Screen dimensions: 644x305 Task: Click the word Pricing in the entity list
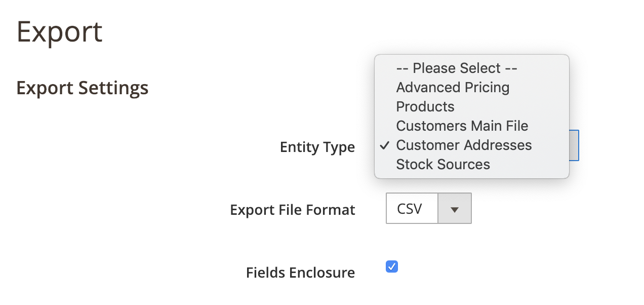pyautogui.click(x=485, y=88)
